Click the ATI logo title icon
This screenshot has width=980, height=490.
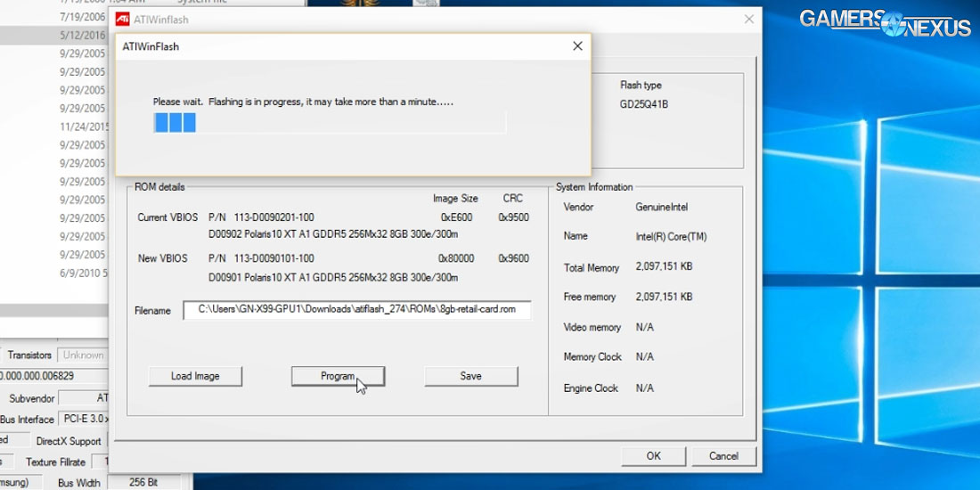(123, 20)
